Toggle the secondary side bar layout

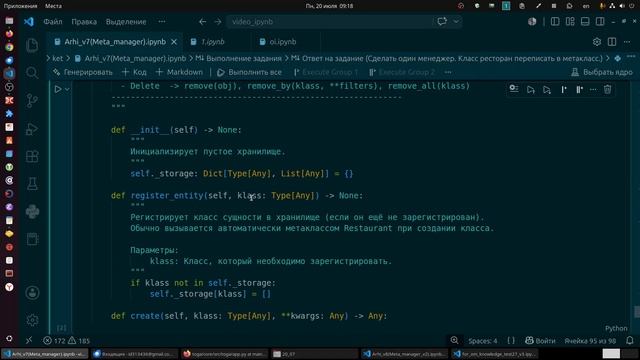600,22
